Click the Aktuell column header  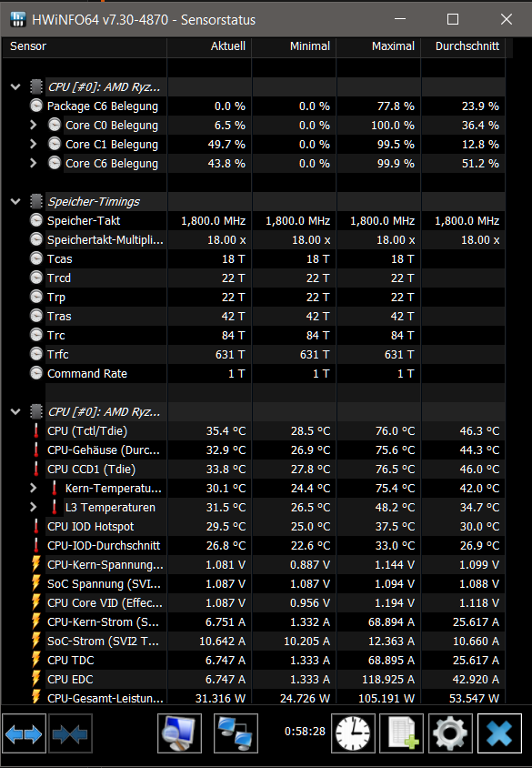point(209,46)
